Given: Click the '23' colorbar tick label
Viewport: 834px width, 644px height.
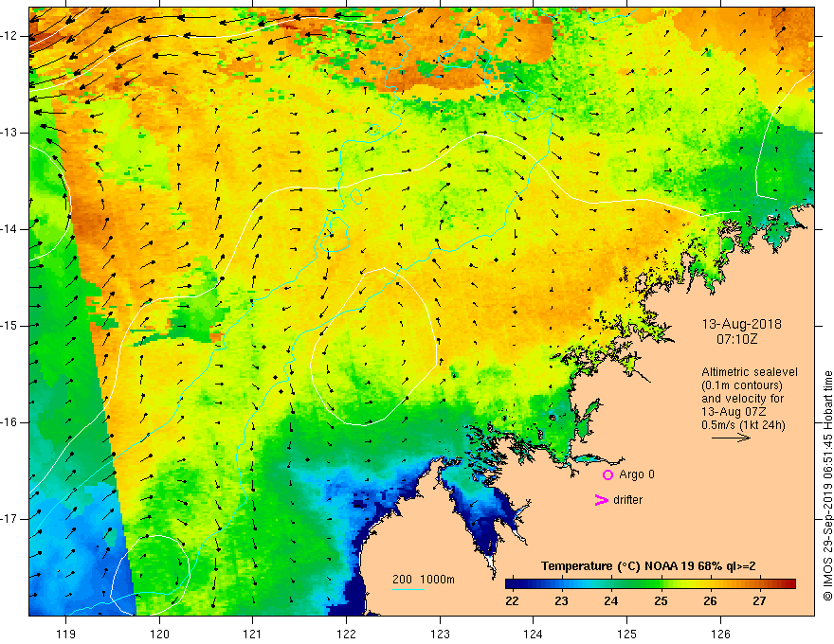Looking at the screenshot, I should 561,601.
